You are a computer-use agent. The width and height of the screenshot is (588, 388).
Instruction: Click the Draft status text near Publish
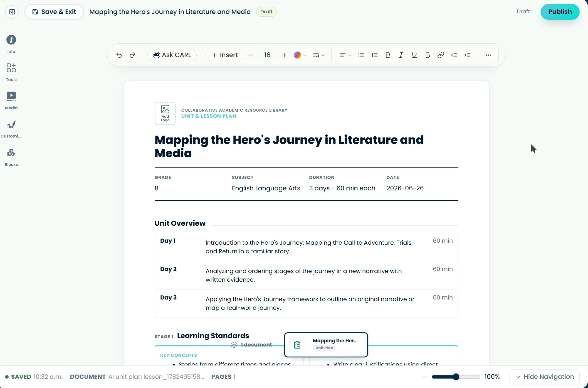click(x=523, y=12)
